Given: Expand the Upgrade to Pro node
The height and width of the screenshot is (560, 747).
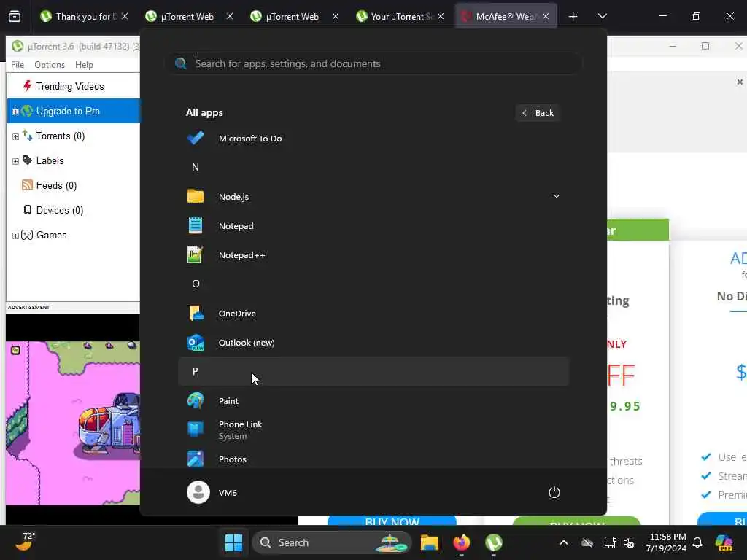Looking at the screenshot, I should coord(15,112).
